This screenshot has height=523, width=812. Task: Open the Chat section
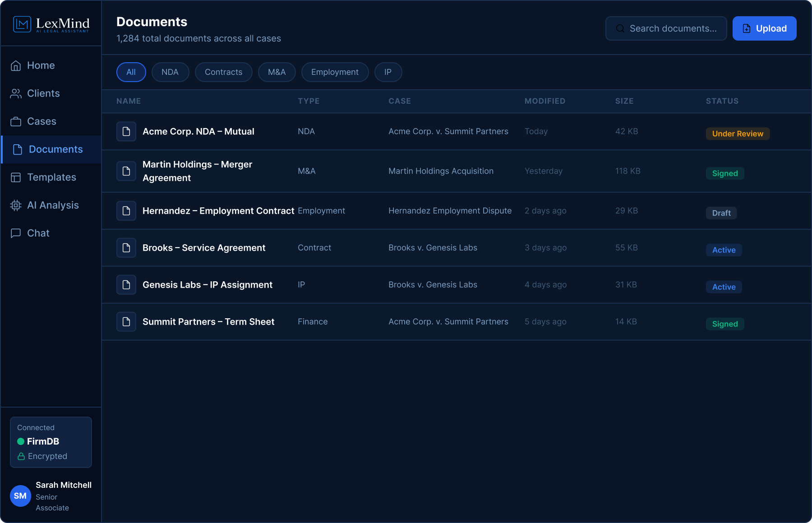pyautogui.click(x=51, y=234)
